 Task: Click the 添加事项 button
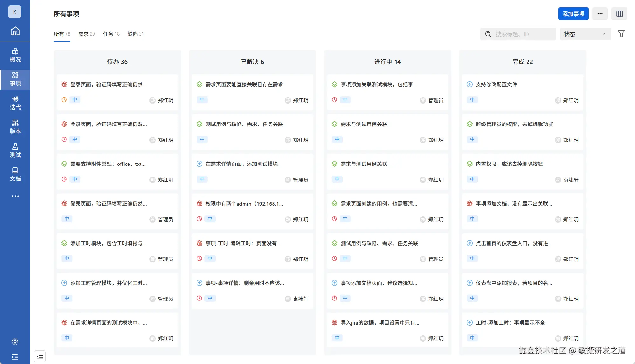coord(573,14)
